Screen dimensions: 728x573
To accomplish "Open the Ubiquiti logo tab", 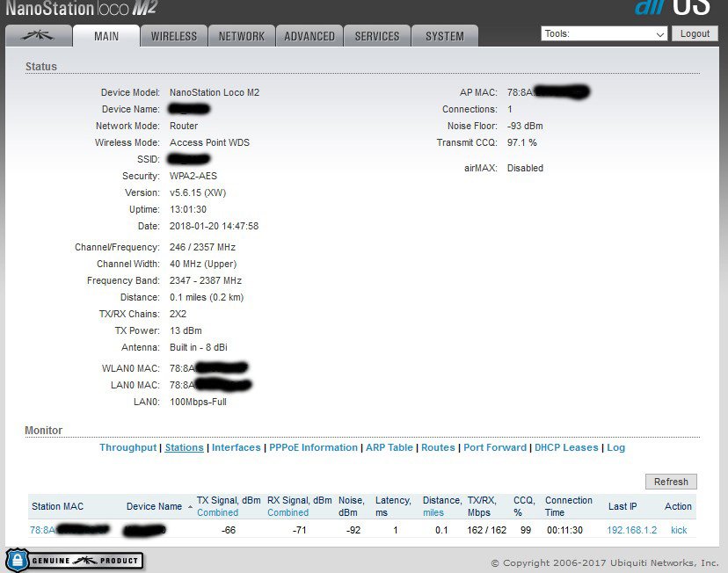I will coord(39,36).
